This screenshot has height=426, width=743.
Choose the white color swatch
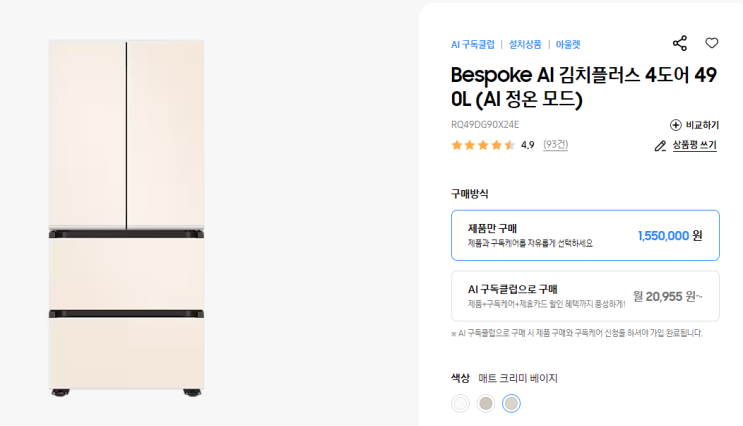[460, 403]
